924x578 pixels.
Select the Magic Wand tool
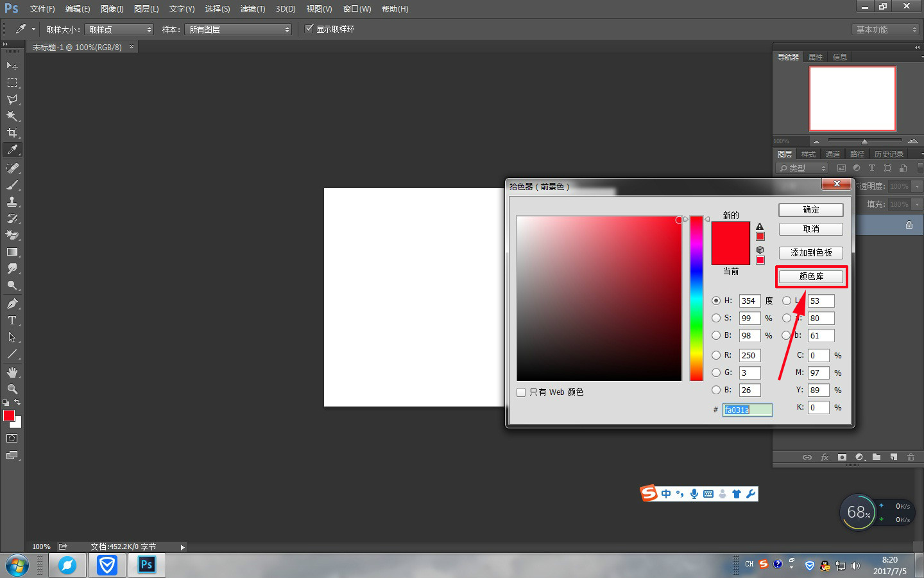(12, 116)
